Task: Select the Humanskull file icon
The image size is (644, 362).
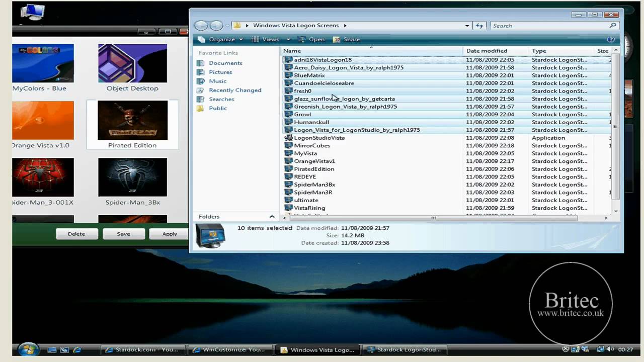Action: click(x=288, y=122)
